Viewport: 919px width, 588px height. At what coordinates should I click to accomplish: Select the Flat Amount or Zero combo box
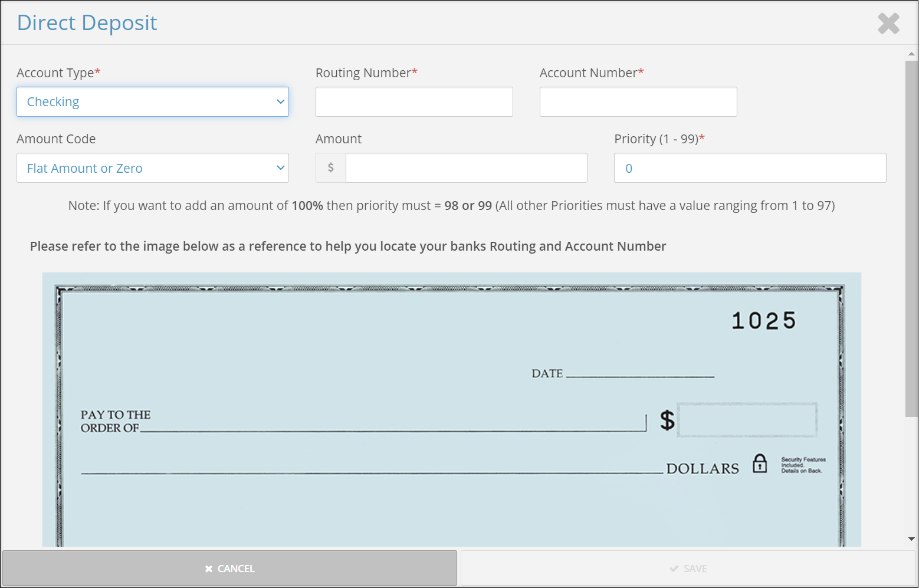point(152,167)
